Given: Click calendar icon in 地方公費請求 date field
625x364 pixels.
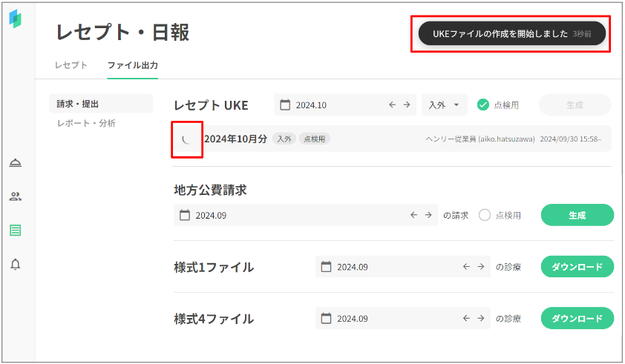Looking at the screenshot, I should click(x=185, y=216).
